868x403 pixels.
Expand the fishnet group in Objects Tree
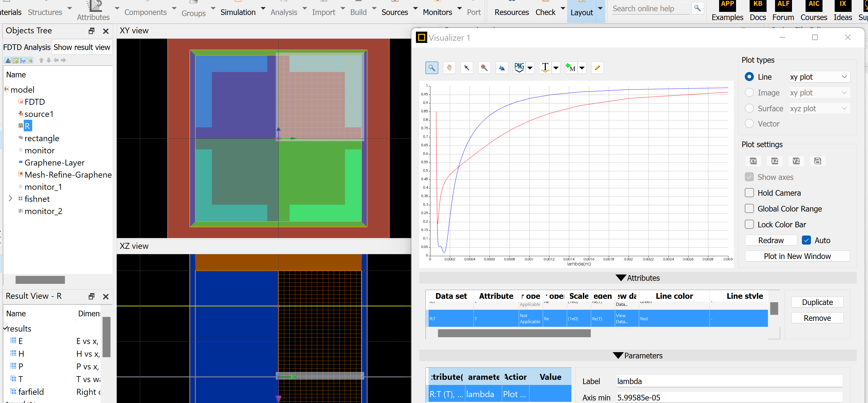pos(10,199)
